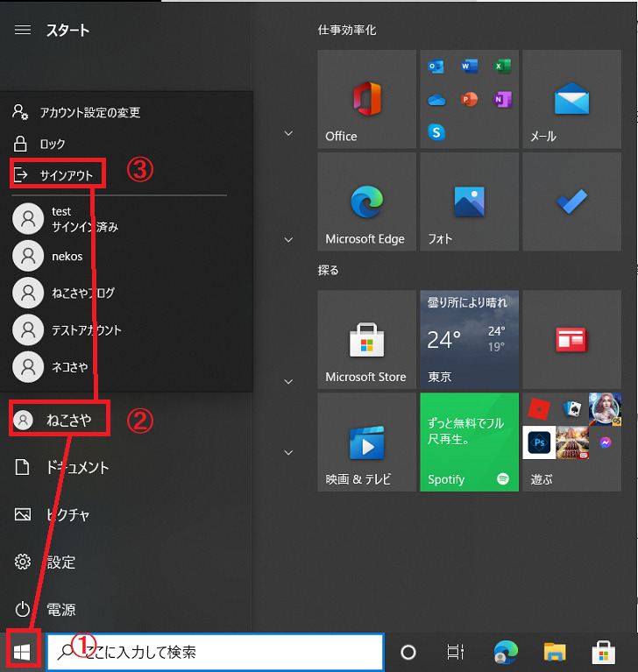Open the メール mail tile

pyautogui.click(x=571, y=99)
